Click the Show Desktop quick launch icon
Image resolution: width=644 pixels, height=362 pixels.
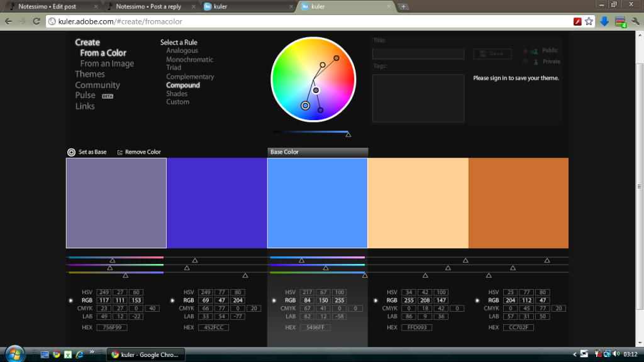point(45,354)
